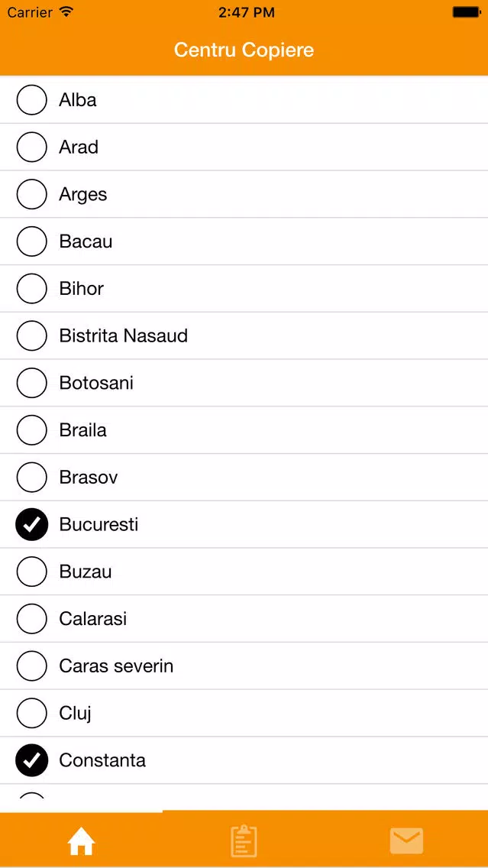This screenshot has width=488, height=868.
Task: Pick the Buzau entry in list
Action: (x=244, y=572)
